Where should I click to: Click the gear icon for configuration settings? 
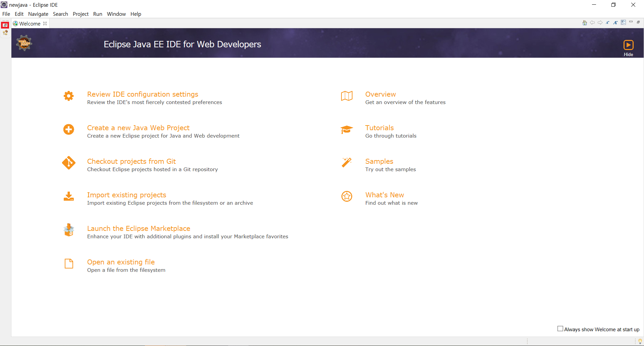click(69, 96)
